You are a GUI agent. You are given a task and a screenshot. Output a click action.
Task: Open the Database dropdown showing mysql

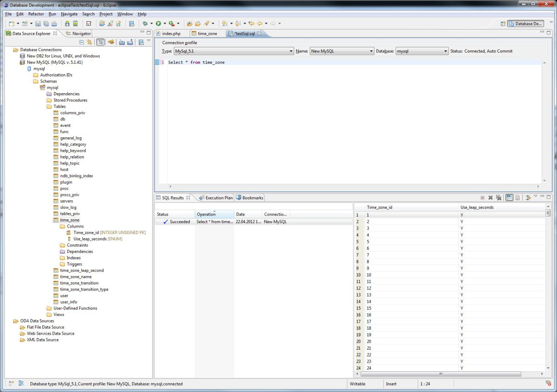pos(446,51)
